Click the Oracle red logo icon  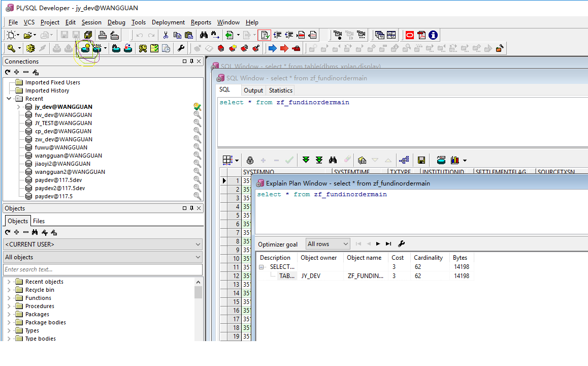[409, 35]
